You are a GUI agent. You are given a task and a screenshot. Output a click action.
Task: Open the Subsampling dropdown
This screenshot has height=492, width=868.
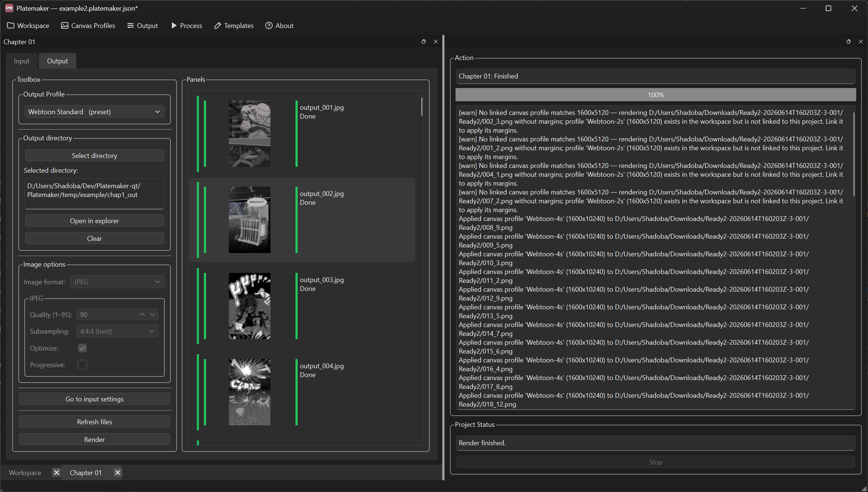coord(117,331)
